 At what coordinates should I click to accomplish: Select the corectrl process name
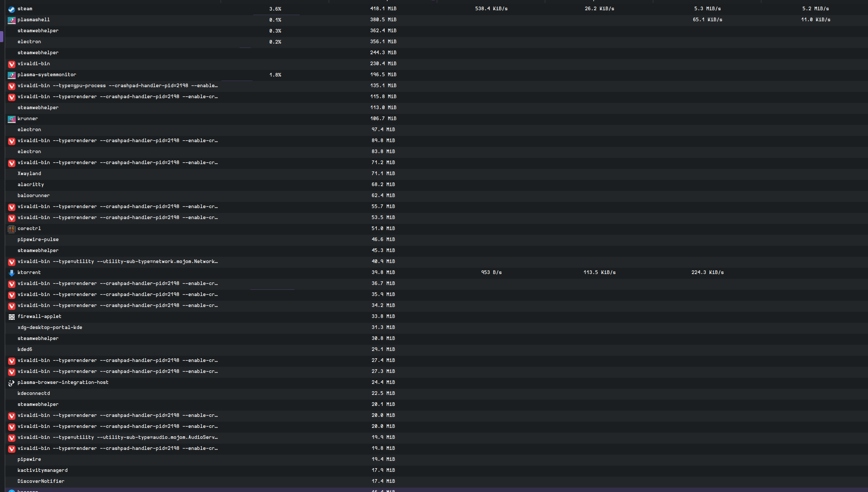pos(29,228)
